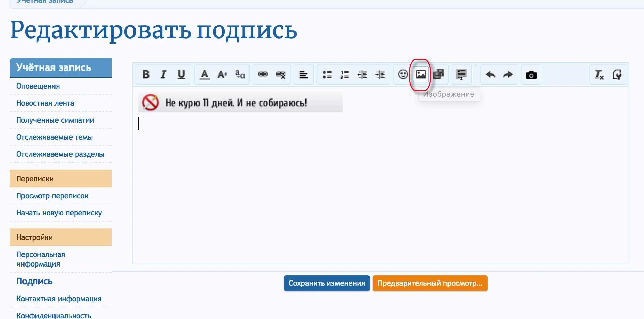Open the media embed tool

(x=439, y=74)
